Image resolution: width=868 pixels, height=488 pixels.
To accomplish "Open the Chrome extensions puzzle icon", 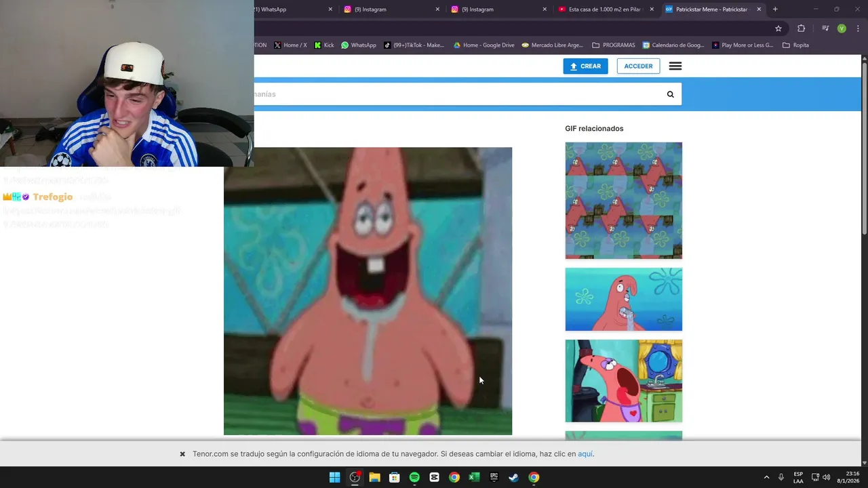I will (x=802, y=28).
